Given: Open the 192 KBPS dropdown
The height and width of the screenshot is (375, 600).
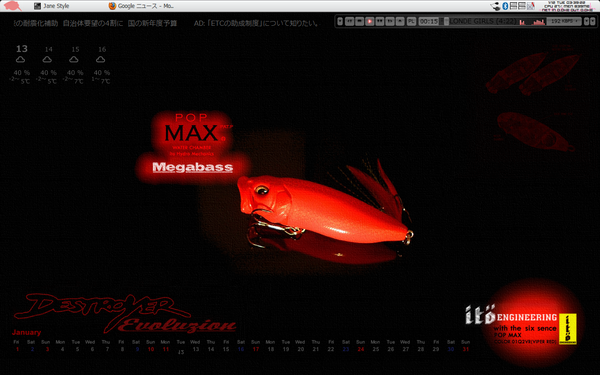Looking at the screenshot, I should coord(564,21).
